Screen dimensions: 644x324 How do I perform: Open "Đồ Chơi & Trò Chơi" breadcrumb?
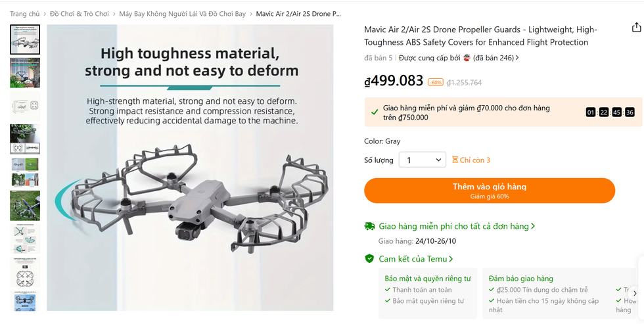coord(80,14)
